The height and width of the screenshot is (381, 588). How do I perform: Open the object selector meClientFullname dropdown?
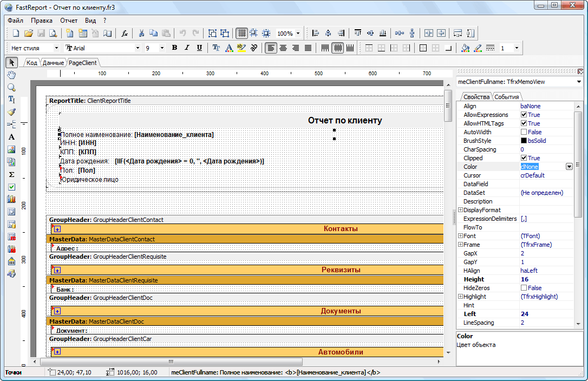pyautogui.click(x=579, y=82)
